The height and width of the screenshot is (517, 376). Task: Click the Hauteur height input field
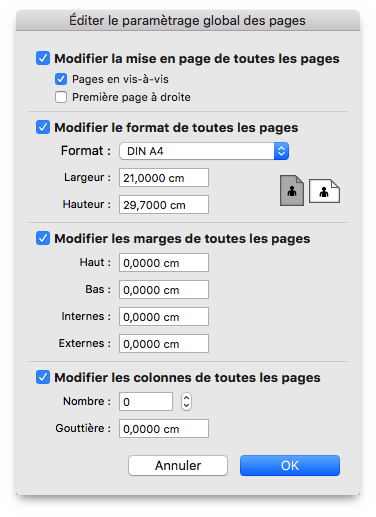click(x=164, y=205)
